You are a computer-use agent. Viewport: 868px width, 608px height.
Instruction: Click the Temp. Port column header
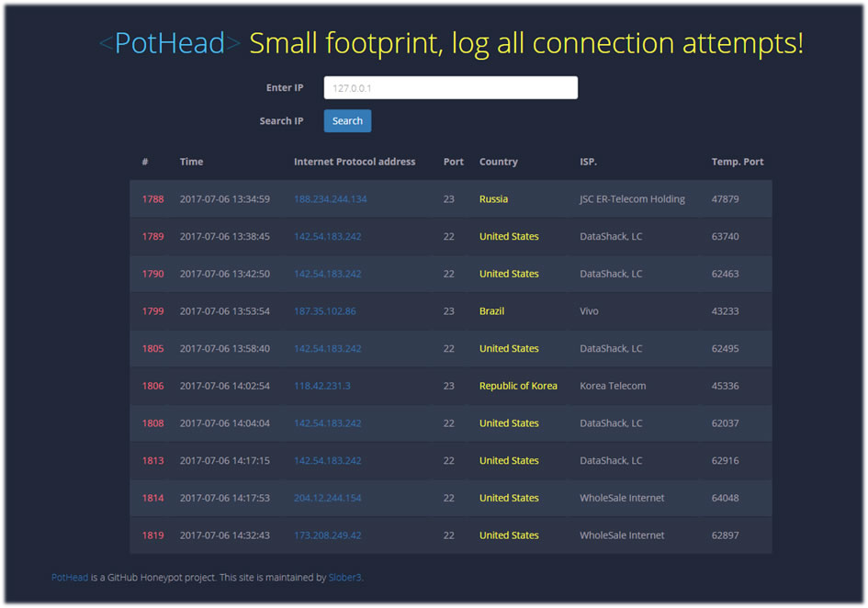738,162
